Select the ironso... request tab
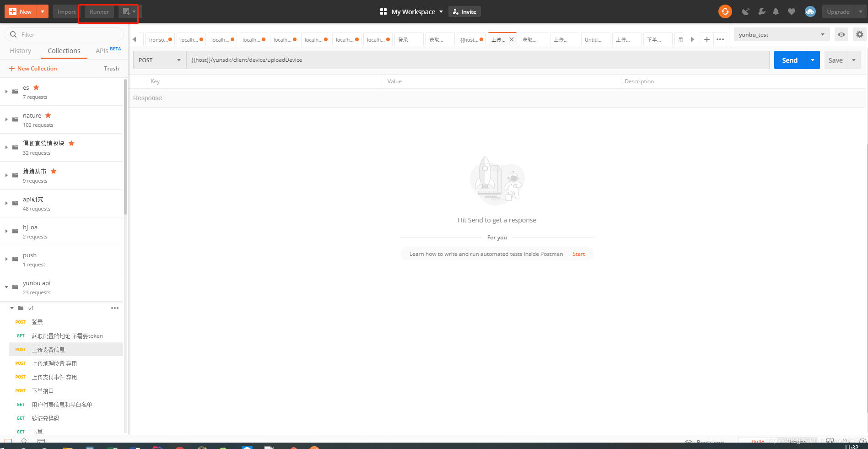Image resolution: width=868 pixels, height=449 pixels. [x=160, y=39]
